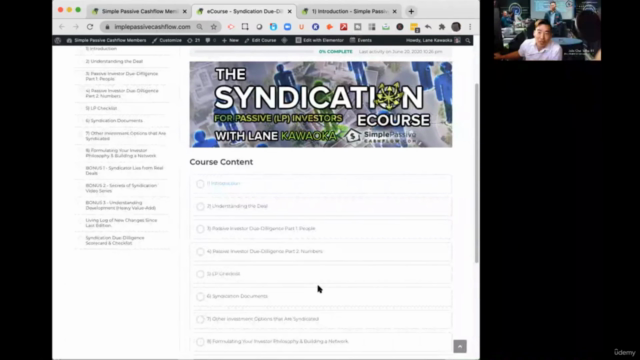640x360 pixels.
Task: Open the red arrow extension icon
Action: 231,27
